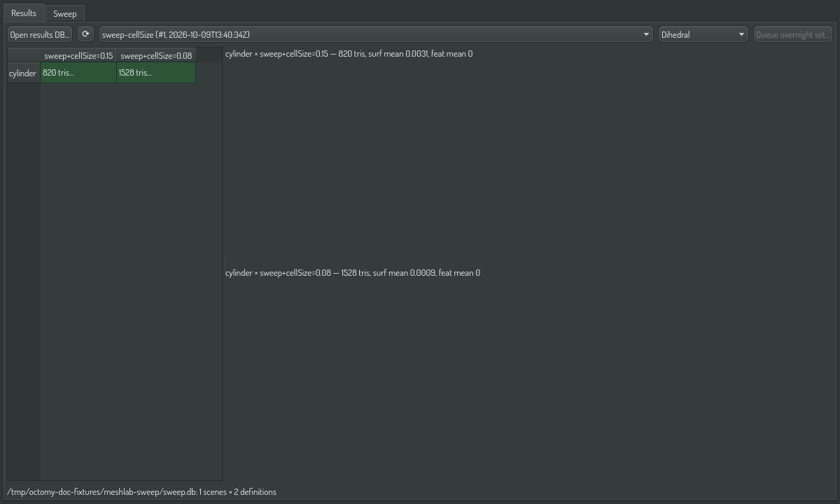840x504 pixels.
Task: Select the sweep+cellSize=0.15 column header
Action: point(78,55)
